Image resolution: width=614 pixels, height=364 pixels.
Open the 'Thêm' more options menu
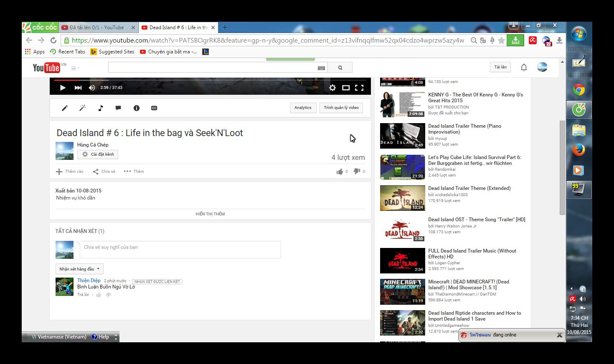[x=134, y=172]
